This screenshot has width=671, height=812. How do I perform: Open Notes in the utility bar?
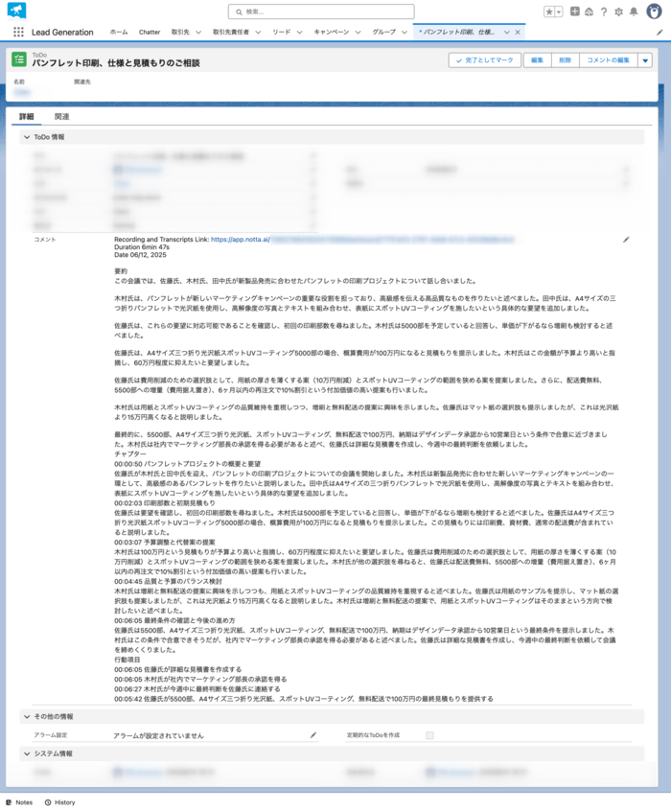point(19,802)
